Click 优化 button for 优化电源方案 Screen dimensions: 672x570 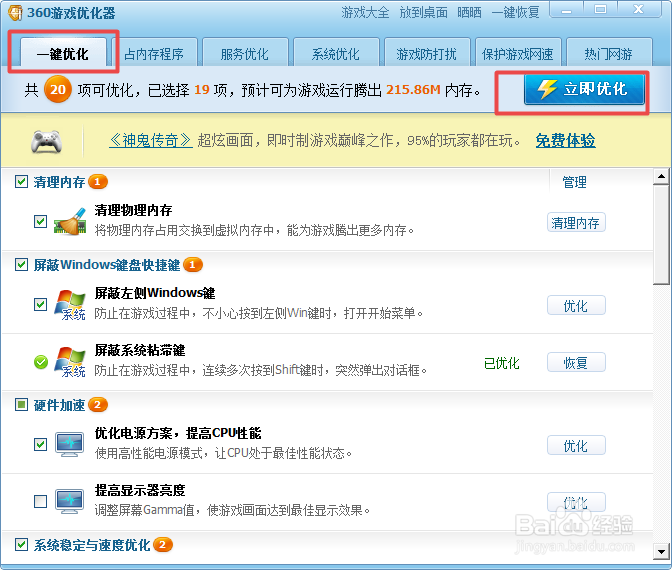click(x=576, y=446)
